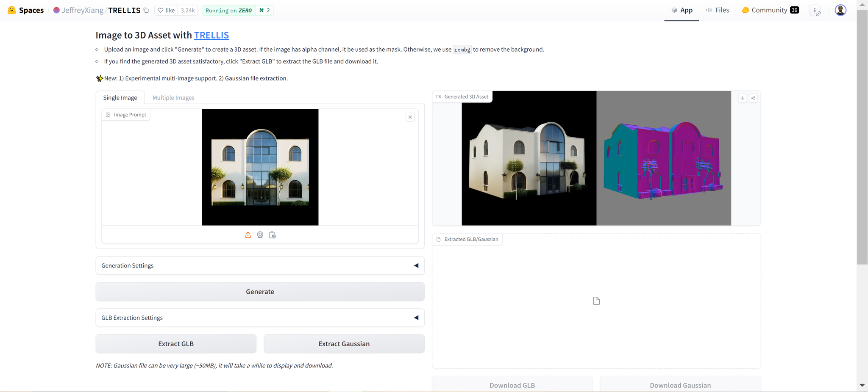Viewport: 868px width, 392px height.
Task: Click the share icon on Generated 3D Asset
Action: click(x=753, y=98)
